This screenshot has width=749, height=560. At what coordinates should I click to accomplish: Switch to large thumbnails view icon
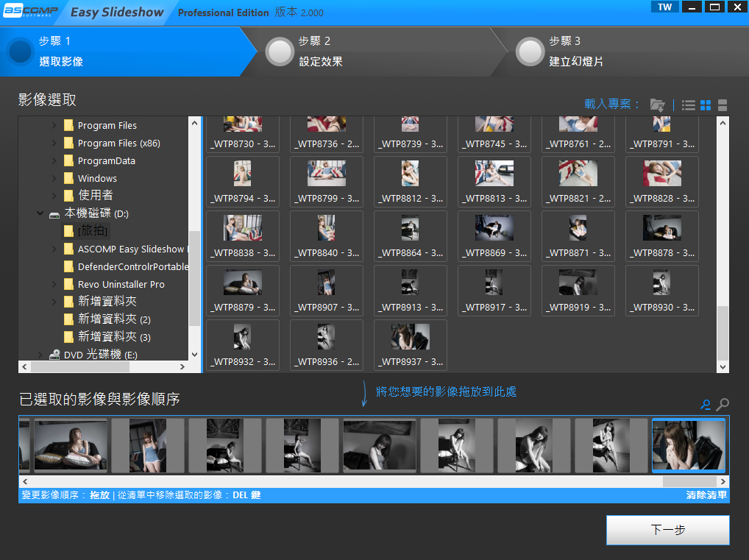click(x=723, y=105)
